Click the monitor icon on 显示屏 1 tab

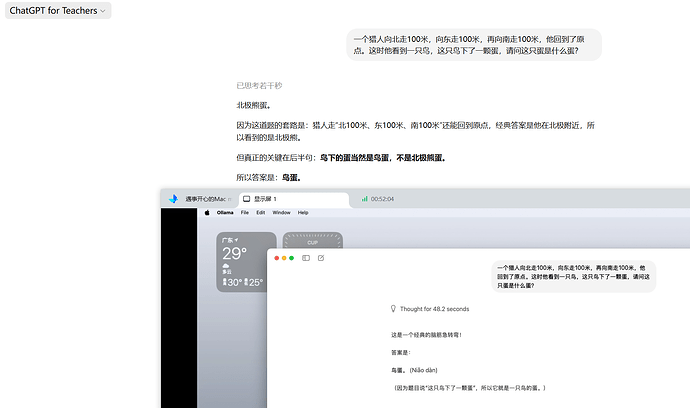246,199
